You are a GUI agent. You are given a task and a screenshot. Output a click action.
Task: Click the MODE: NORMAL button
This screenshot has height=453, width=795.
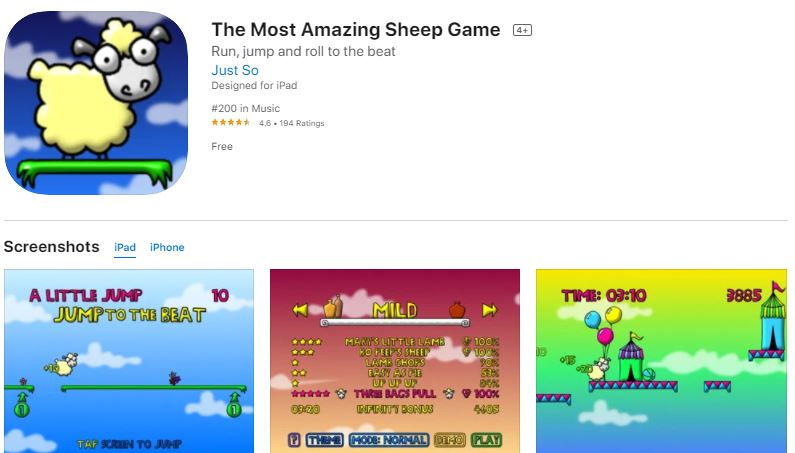click(389, 439)
